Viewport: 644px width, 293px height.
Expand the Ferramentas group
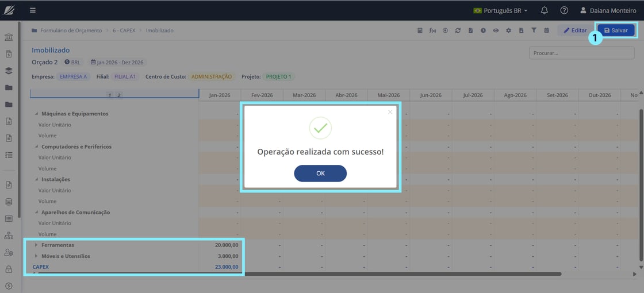click(36, 245)
